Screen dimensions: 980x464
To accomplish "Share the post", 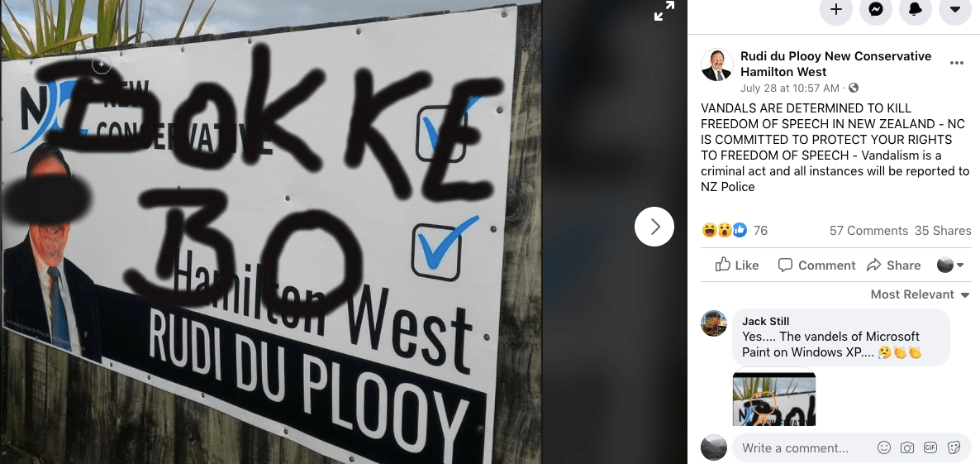I will click(894, 265).
